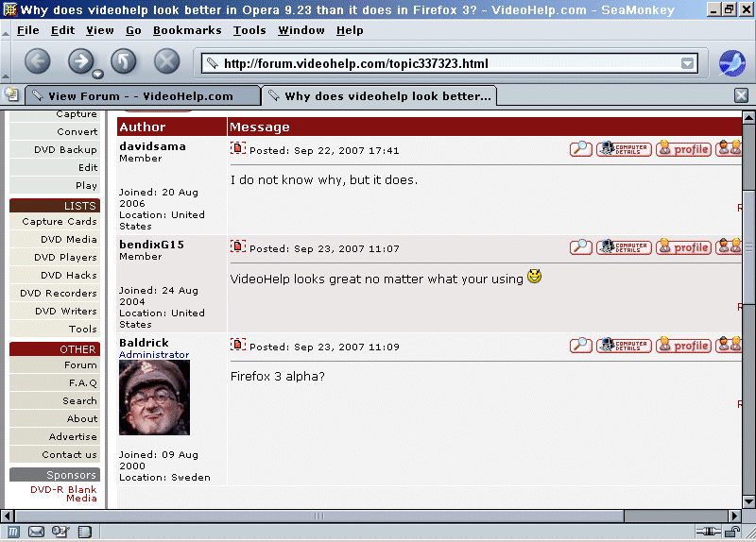View davidsama's Computer Details
The image size is (756, 542).
point(624,149)
